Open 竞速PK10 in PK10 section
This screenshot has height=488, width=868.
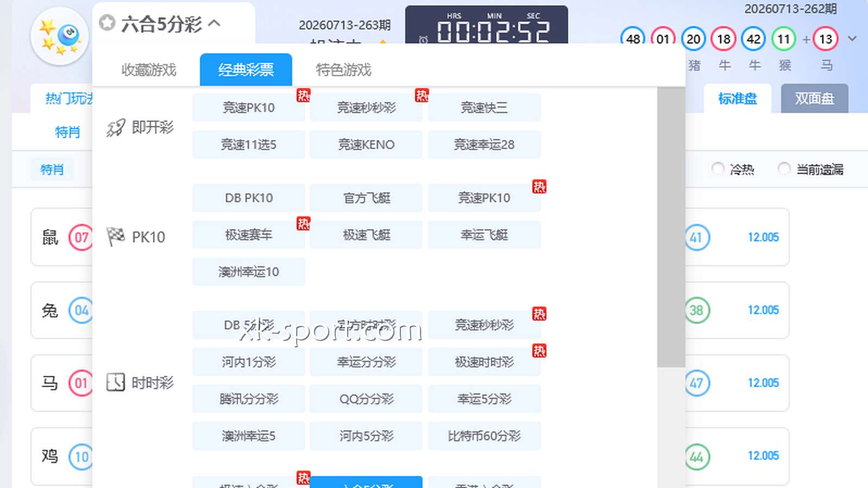click(x=484, y=198)
